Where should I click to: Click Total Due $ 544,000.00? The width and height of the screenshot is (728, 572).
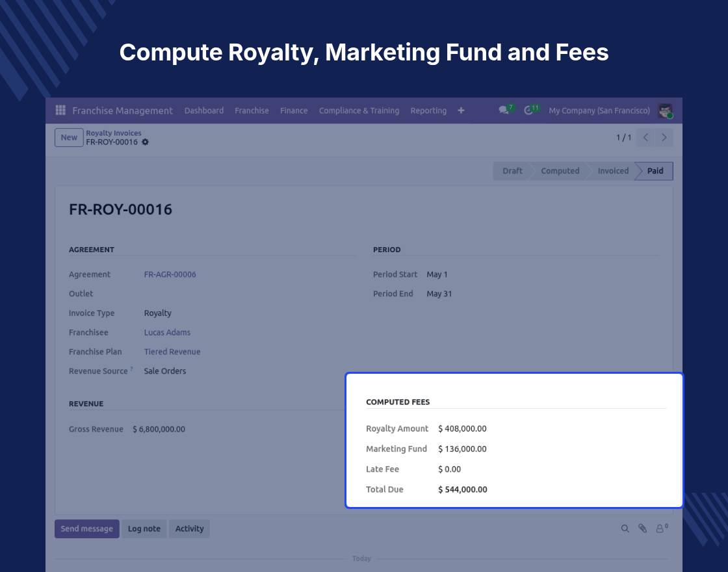463,489
